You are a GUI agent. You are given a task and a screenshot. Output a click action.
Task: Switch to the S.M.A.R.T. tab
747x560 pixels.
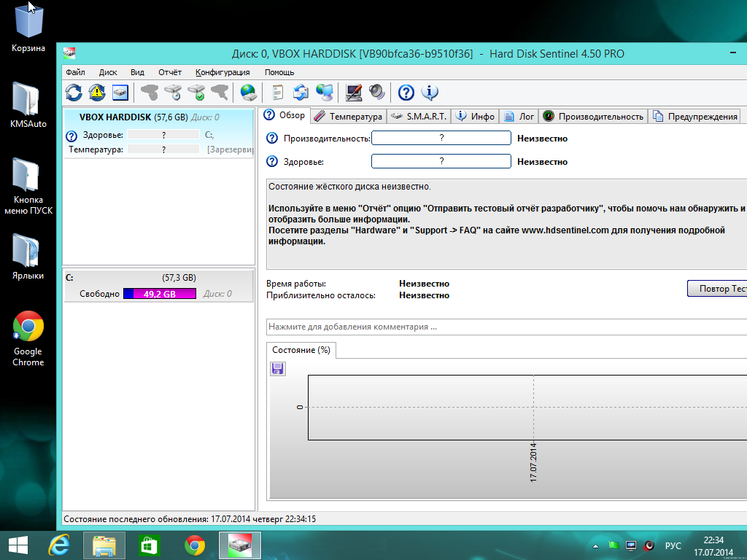[x=419, y=116]
